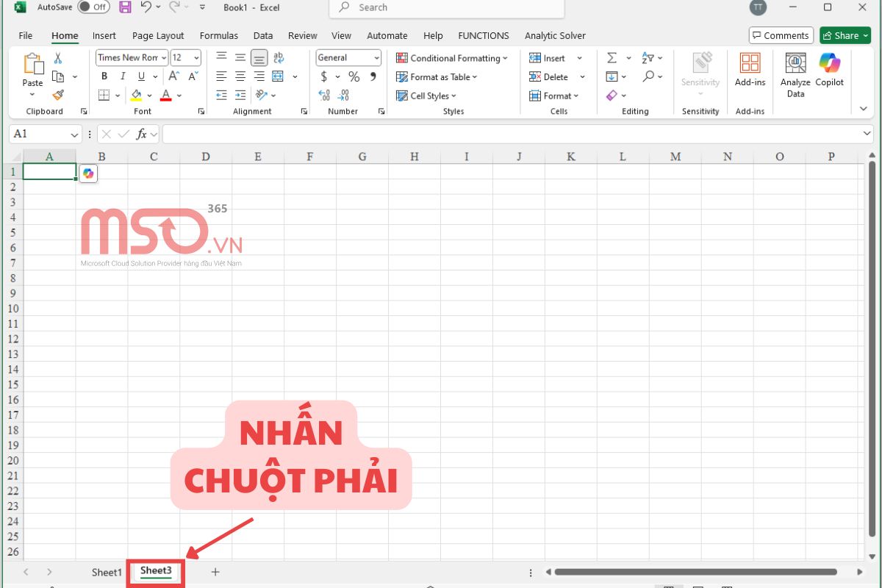Click the Percent Style icon
Viewport: 882px width, 588px height.
point(354,76)
